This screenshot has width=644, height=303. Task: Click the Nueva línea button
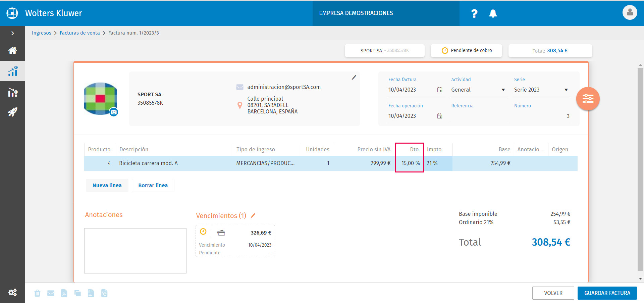(x=107, y=185)
